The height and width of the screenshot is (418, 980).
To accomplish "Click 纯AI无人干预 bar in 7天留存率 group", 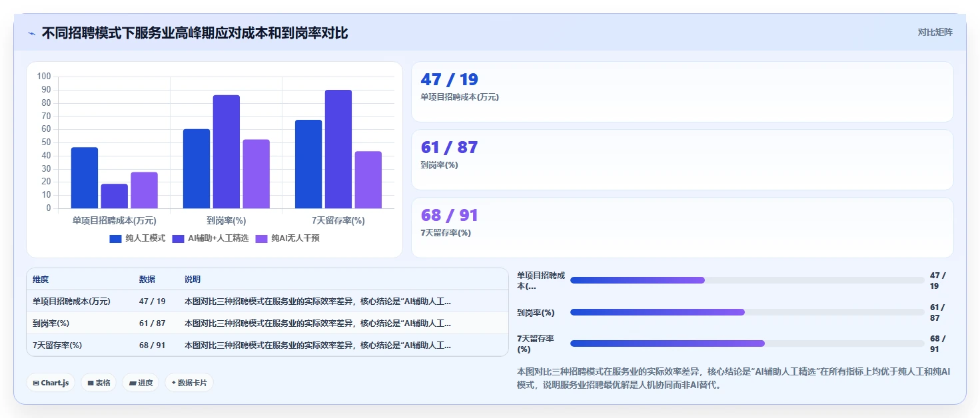I will 368,180.
